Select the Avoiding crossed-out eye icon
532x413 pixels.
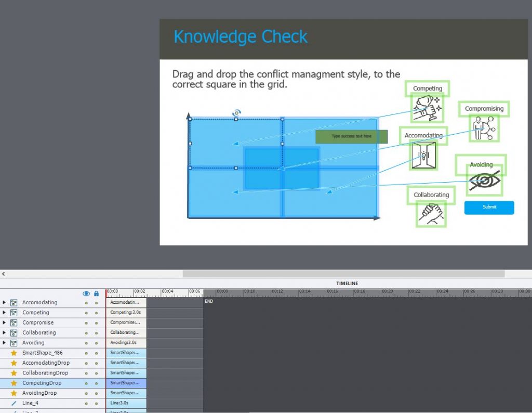pos(485,180)
